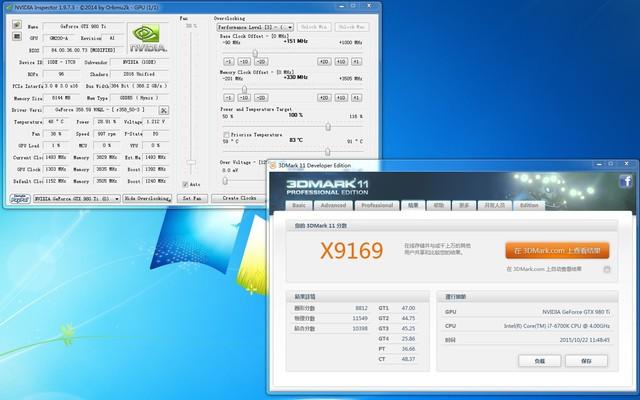Click -20 under Base Clock Offset
Viewport: 640px width, 400px height.
[261, 62]
